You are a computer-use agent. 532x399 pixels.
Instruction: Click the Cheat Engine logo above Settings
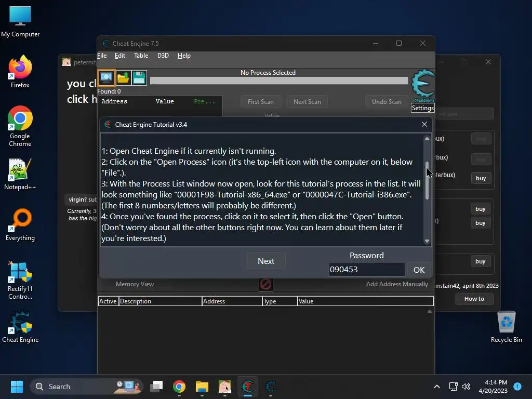pos(423,86)
